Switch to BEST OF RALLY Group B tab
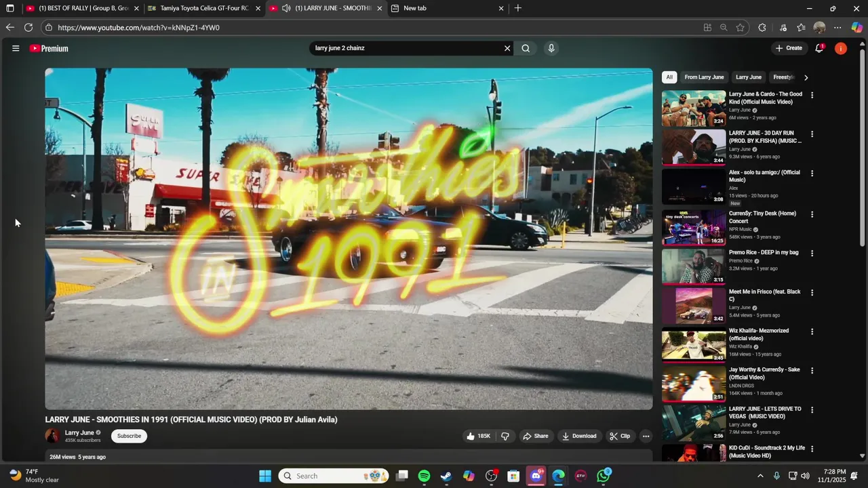This screenshot has width=868, height=488. click(x=81, y=8)
